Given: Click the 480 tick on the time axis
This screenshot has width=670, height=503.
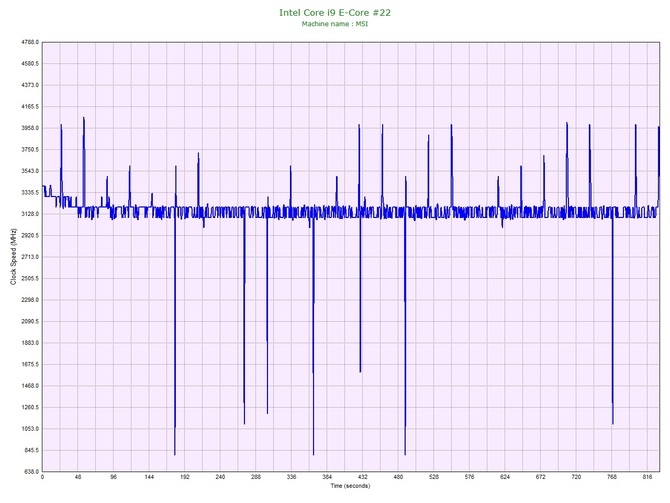Looking at the screenshot, I should point(398,477).
